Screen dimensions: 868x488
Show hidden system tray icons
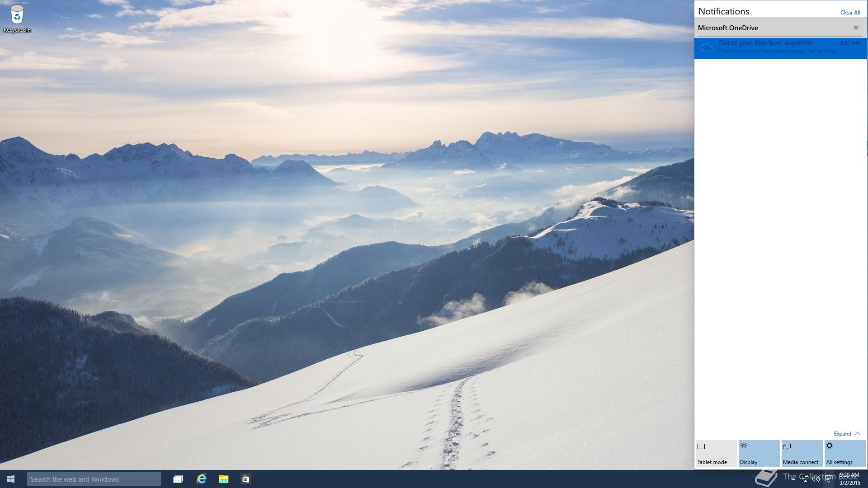tap(793, 479)
